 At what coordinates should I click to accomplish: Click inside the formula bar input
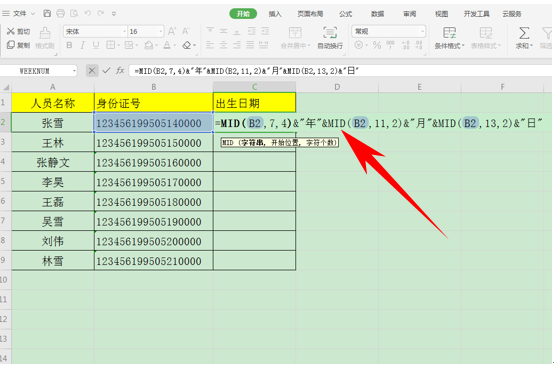(x=340, y=71)
